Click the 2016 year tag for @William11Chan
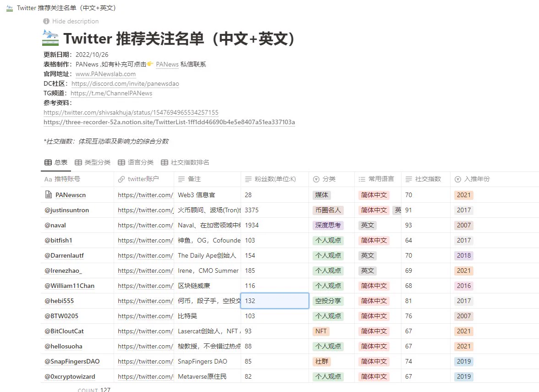Viewport: 539px width, 392px height. 464,286
